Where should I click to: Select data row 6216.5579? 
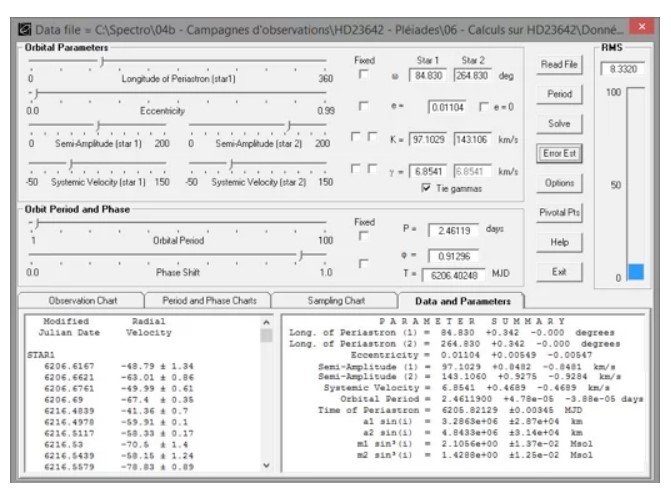[x=119, y=467]
